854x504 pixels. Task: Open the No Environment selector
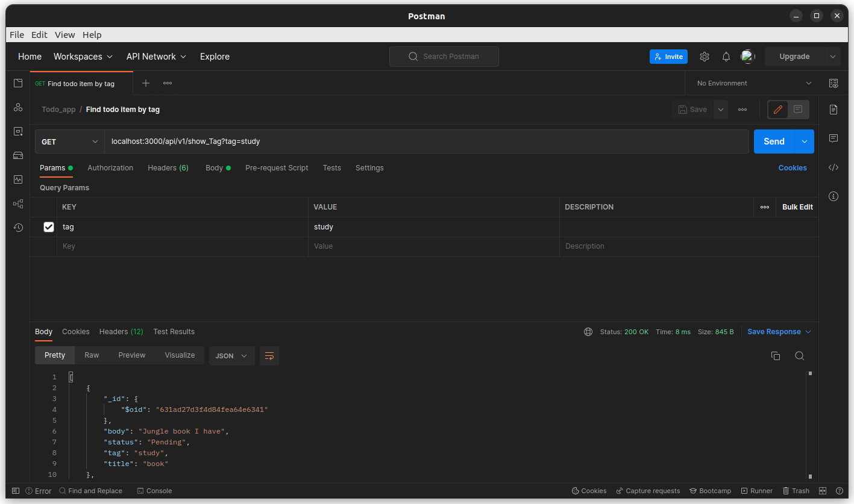coord(754,83)
